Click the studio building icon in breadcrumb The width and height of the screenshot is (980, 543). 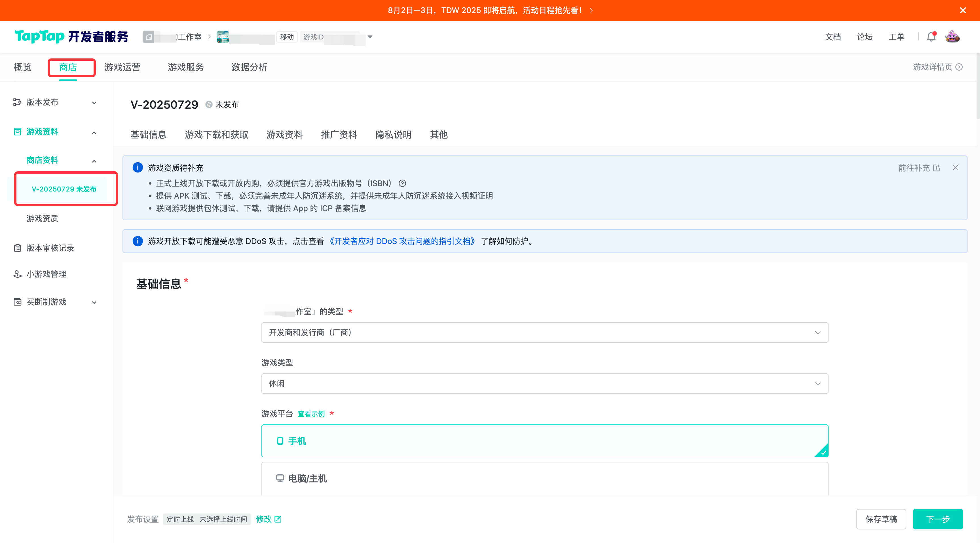point(148,37)
